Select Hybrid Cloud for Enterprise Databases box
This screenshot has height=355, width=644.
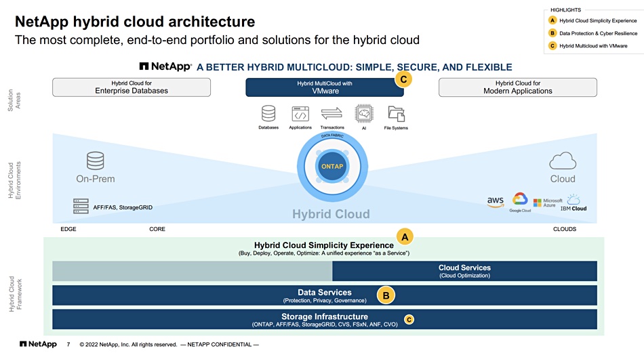pos(132,87)
